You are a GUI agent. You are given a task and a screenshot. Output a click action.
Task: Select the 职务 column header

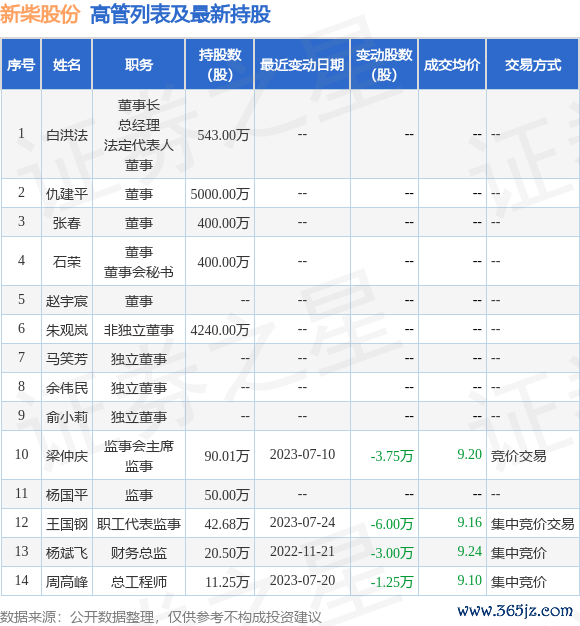(139, 65)
